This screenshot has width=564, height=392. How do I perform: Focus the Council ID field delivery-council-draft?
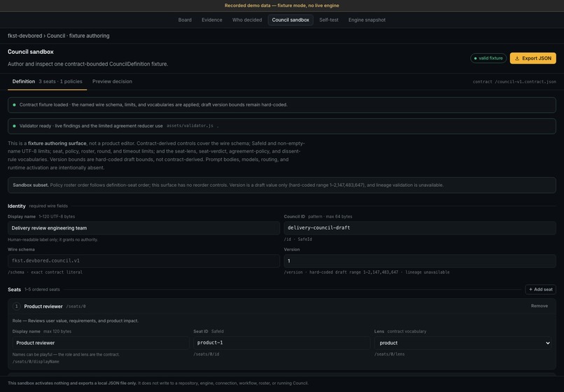(420, 228)
